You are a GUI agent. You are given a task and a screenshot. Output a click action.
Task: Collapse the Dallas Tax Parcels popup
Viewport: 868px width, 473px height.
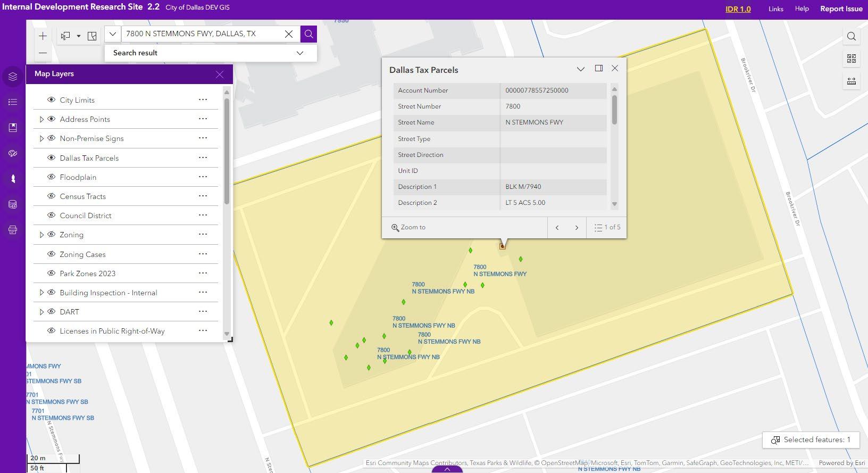[x=581, y=69]
